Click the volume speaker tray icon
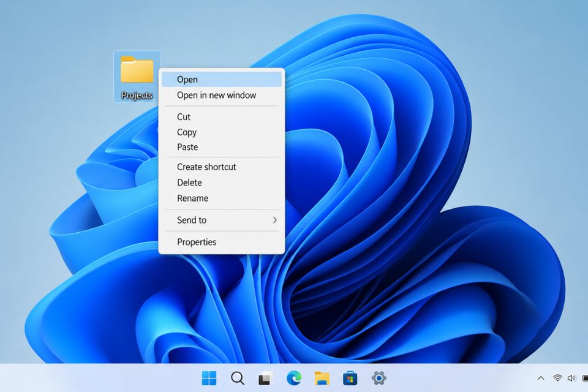588x392 pixels. (571, 378)
